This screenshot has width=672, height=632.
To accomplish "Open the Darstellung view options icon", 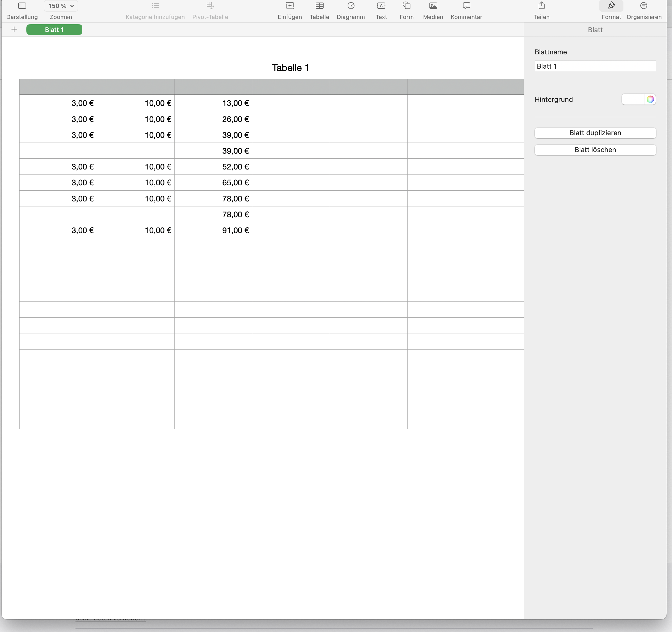I will pyautogui.click(x=22, y=6).
